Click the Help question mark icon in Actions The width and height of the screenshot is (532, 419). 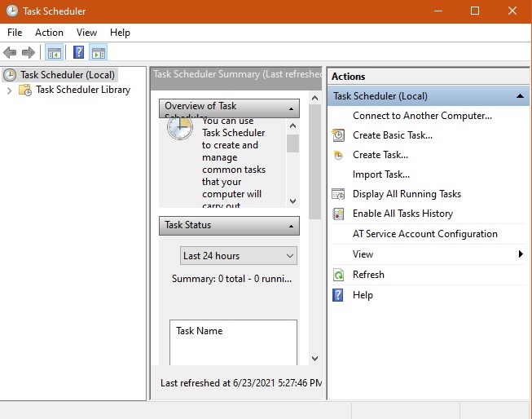[337, 295]
